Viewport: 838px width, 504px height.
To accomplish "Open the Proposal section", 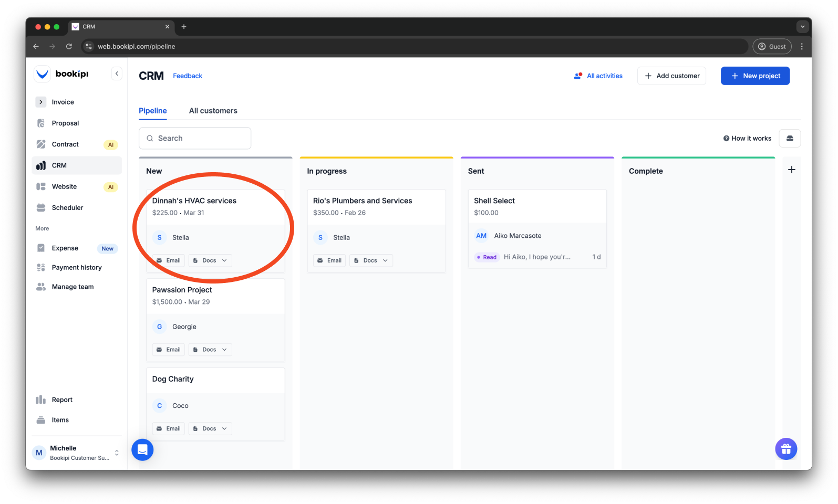I will point(77,123).
